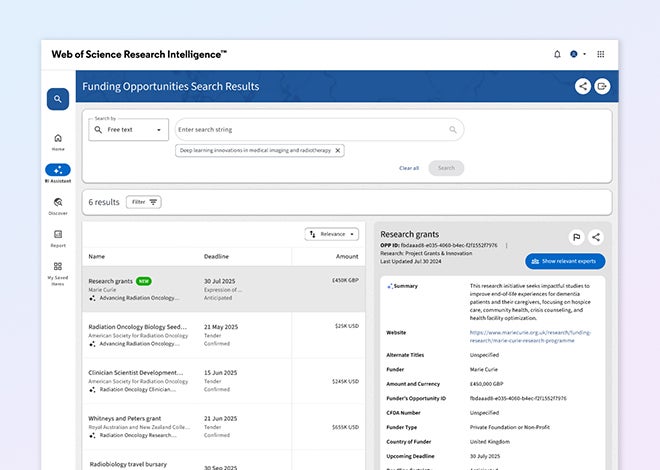The width and height of the screenshot is (660, 470).
Task: Open the user account dropdown
Action: 578,54
